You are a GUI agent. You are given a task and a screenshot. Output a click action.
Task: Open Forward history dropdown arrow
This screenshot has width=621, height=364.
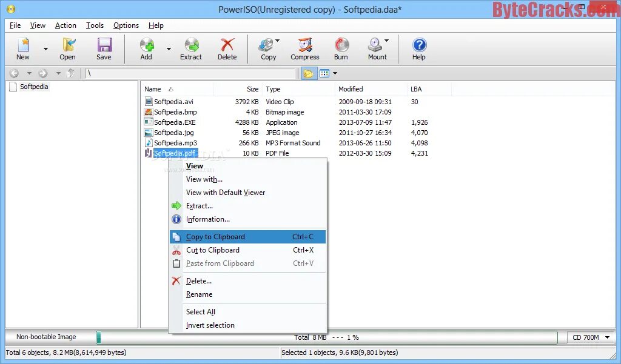tap(58, 73)
